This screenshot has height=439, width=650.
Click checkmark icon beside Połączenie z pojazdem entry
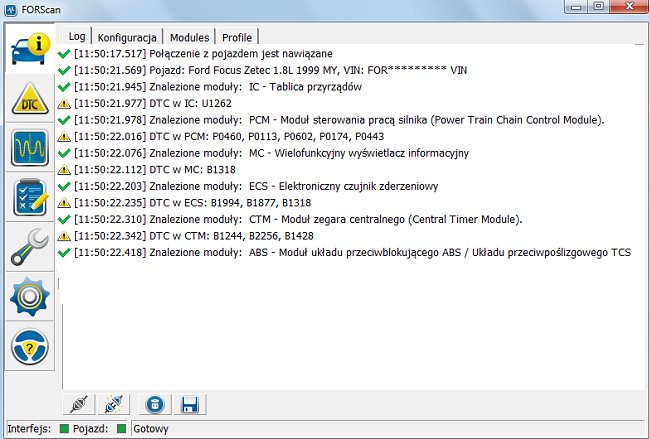64,54
